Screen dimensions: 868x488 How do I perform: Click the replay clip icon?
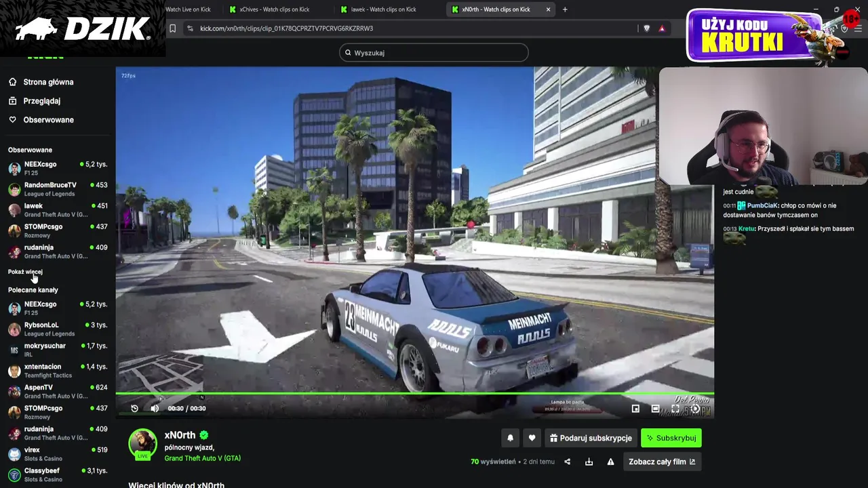134,408
